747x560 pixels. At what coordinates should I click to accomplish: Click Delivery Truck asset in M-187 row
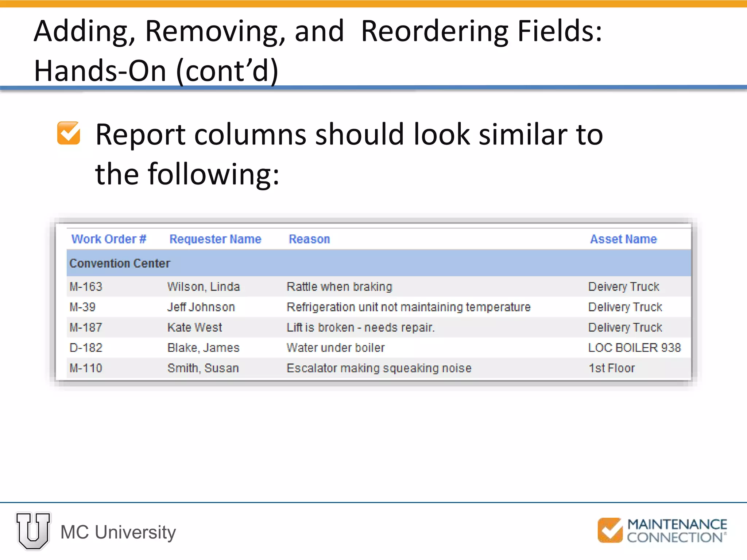click(x=625, y=328)
